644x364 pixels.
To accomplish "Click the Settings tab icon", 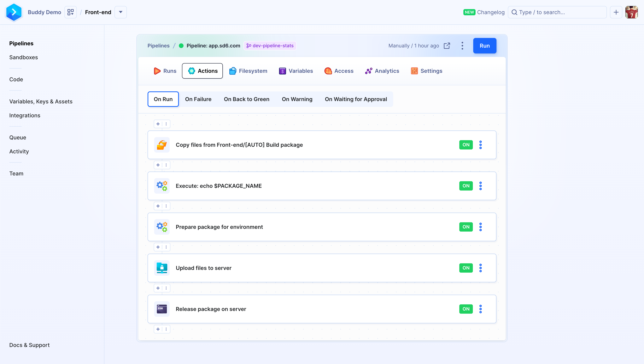I will tap(414, 71).
